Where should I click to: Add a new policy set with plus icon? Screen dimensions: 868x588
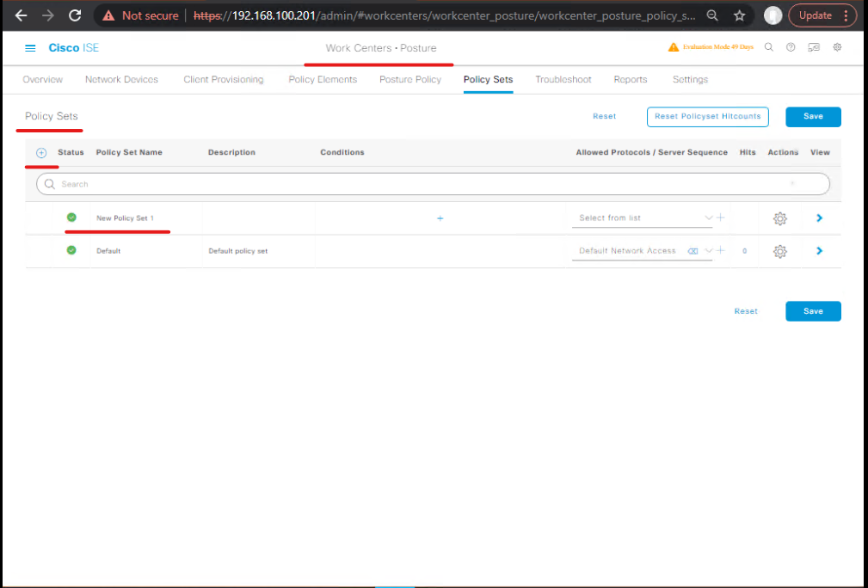[x=41, y=153]
